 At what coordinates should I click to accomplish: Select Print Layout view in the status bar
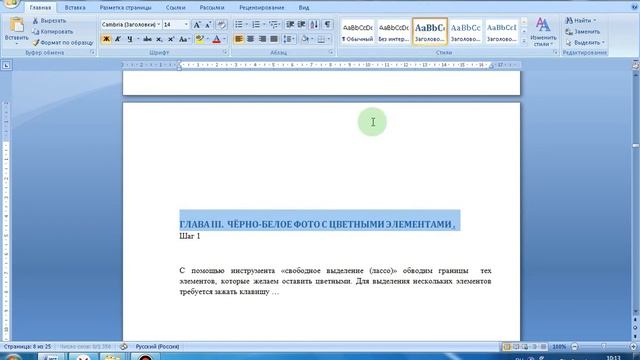point(507,347)
